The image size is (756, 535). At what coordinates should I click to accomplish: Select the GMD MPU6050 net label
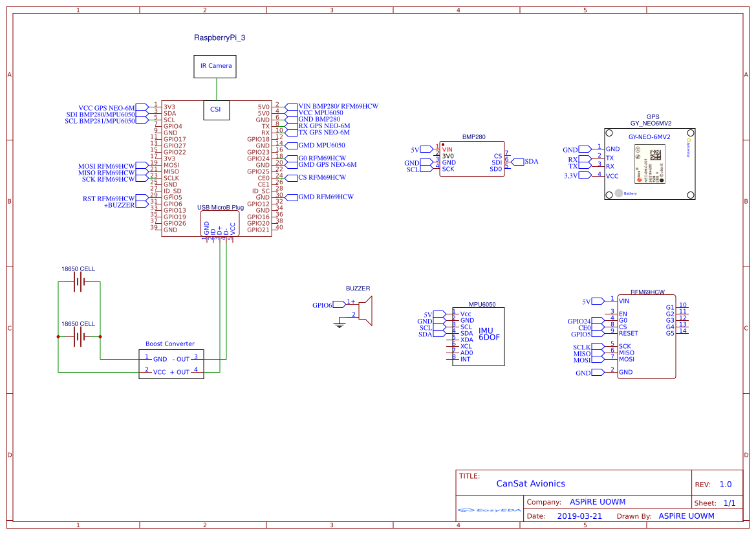tap(321, 145)
